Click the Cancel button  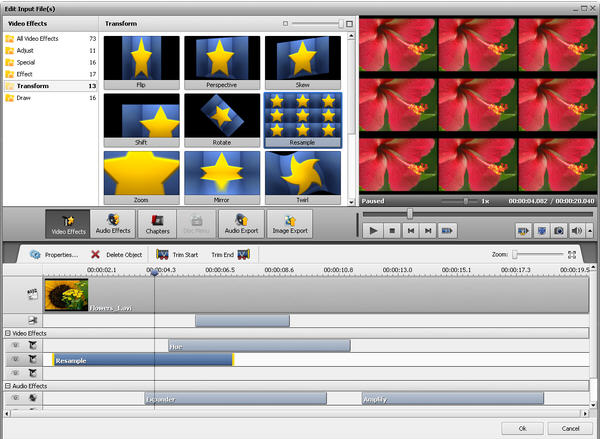[570, 428]
